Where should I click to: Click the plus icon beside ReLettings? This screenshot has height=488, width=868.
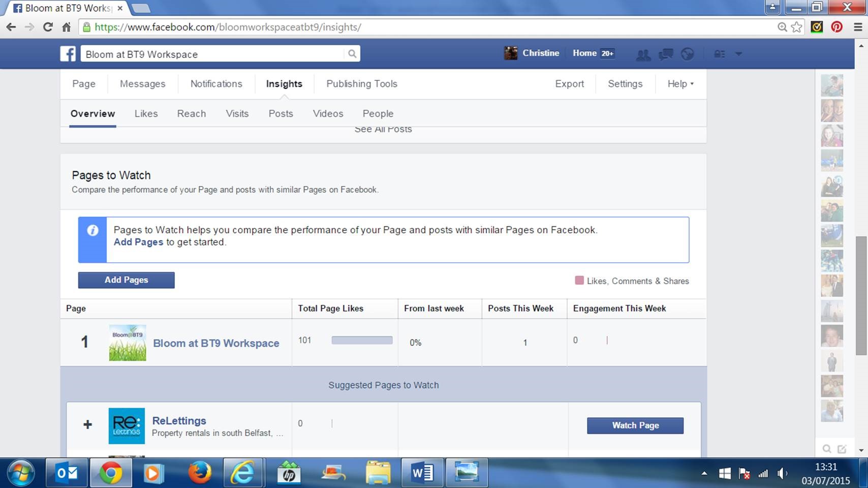point(87,424)
